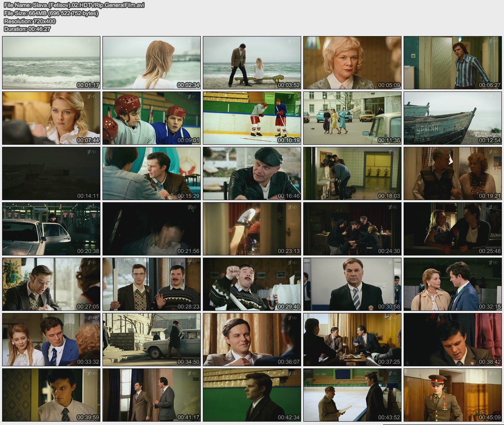Select the hockey players thumbnail at 00:09:01
The width and height of the screenshot is (504, 425).
click(x=152, y=118)
